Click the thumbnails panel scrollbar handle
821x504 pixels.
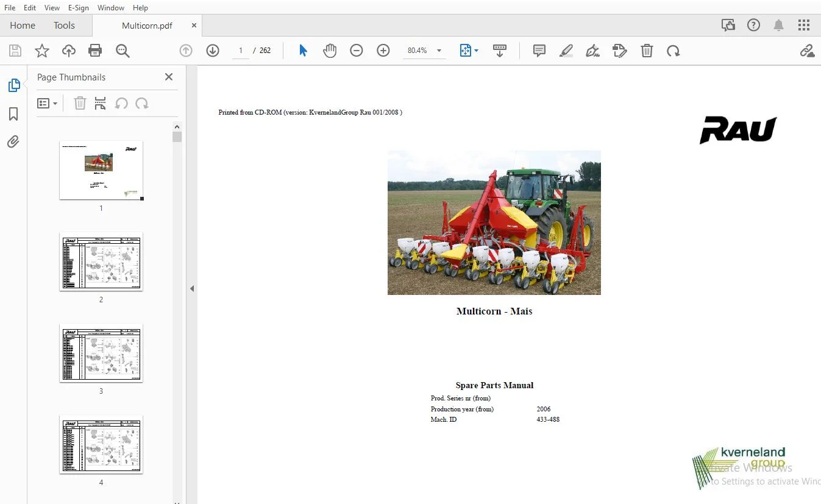pos(177,137)
